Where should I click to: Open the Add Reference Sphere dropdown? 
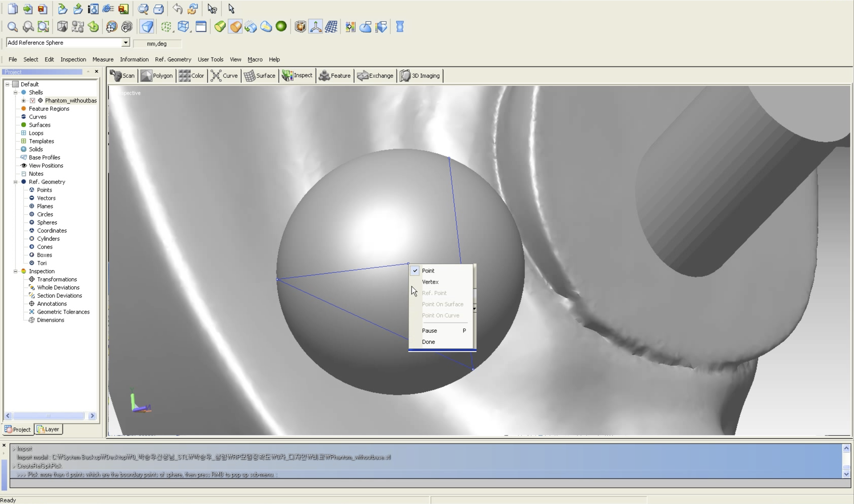coord(126,42)
